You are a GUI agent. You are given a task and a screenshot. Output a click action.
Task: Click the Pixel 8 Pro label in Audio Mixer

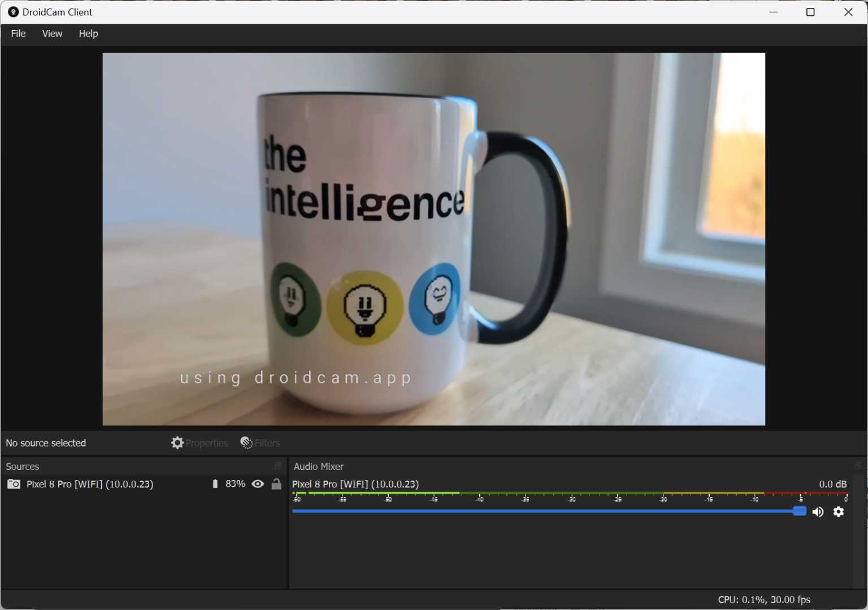[x=355, y=484]
